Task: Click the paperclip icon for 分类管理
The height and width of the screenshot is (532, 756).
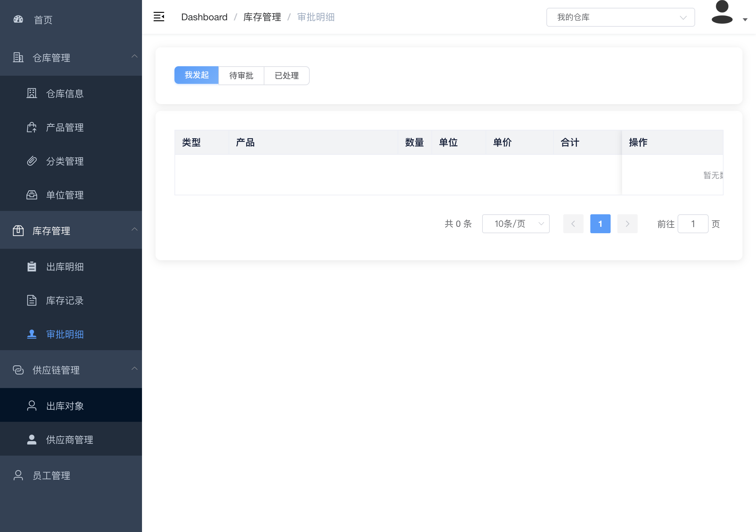Action: click(32, 161)
